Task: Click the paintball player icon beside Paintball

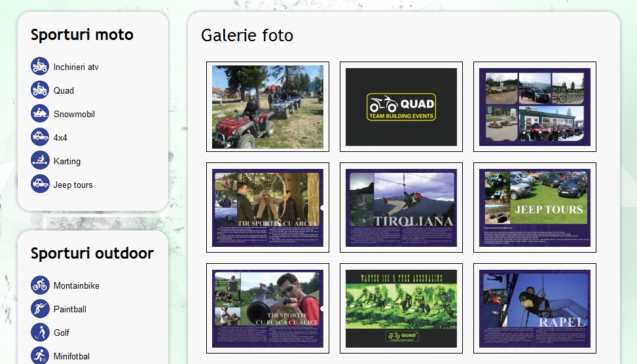Action: point(40,308)
